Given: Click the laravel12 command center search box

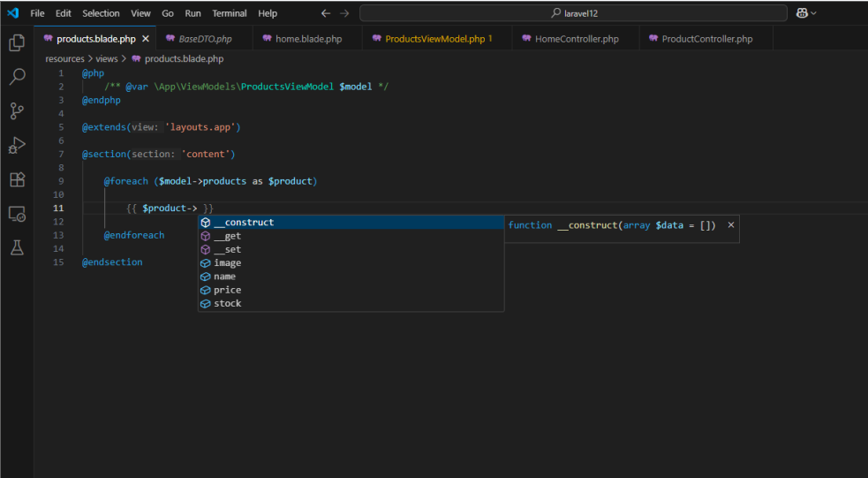Looking at the screenshot, I should [573, 13].
